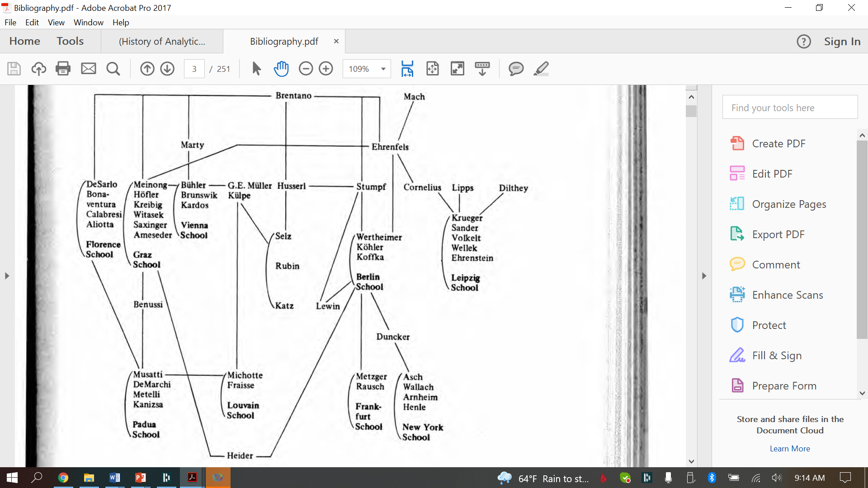Click the Print file icon
Image resolution: width=868 pixels, height=488 pixels.
coord(63,69)
